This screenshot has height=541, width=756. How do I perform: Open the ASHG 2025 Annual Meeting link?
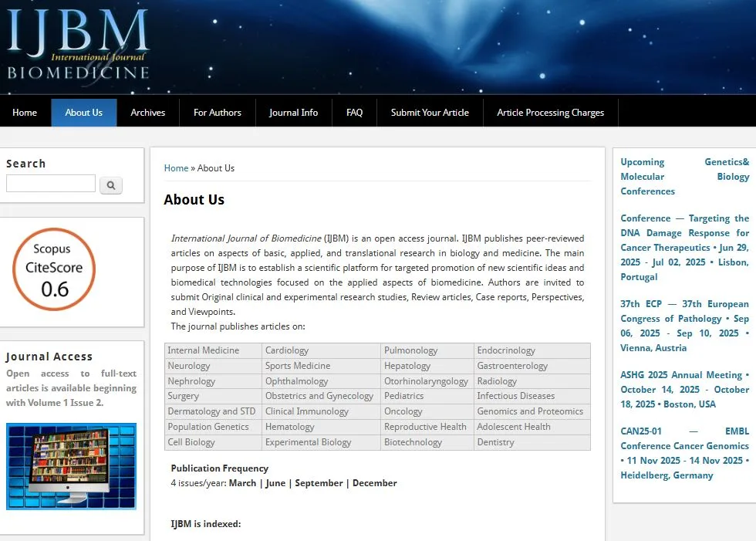coord(684,389)
